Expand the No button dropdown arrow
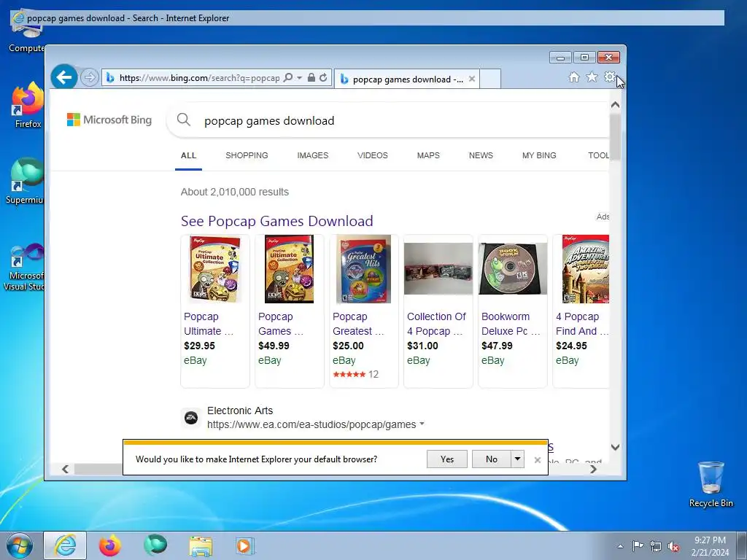The width and height of the screenshot is (747, 560). 517,459
